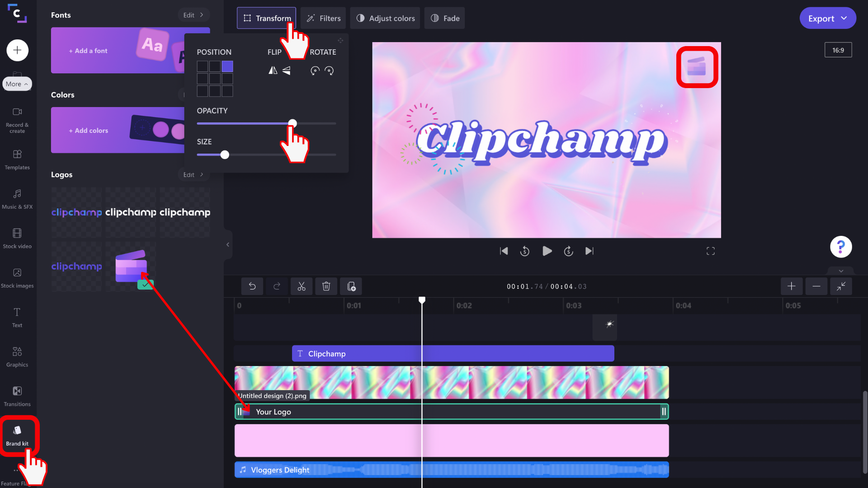Viewport: 868px width, 488px height.
Task: Rotate the logo clockwise
Action: click(x=329, y=70)
